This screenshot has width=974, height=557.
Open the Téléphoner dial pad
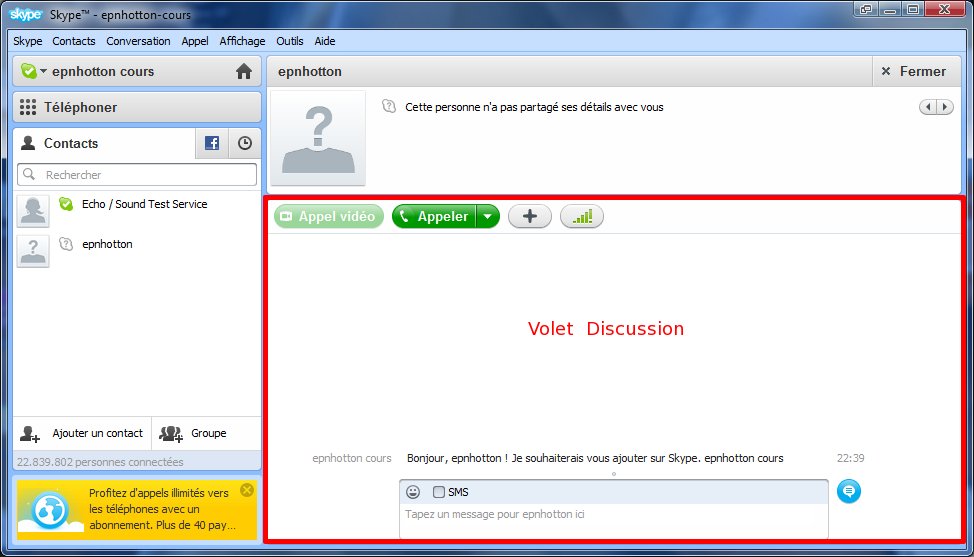137,107
